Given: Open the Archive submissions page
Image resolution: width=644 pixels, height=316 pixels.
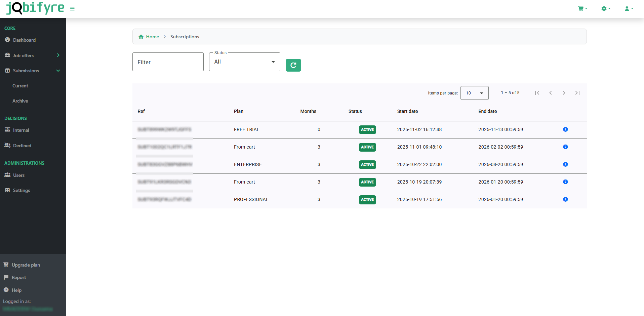Looking at the screenshot, I should click(20, 101).
